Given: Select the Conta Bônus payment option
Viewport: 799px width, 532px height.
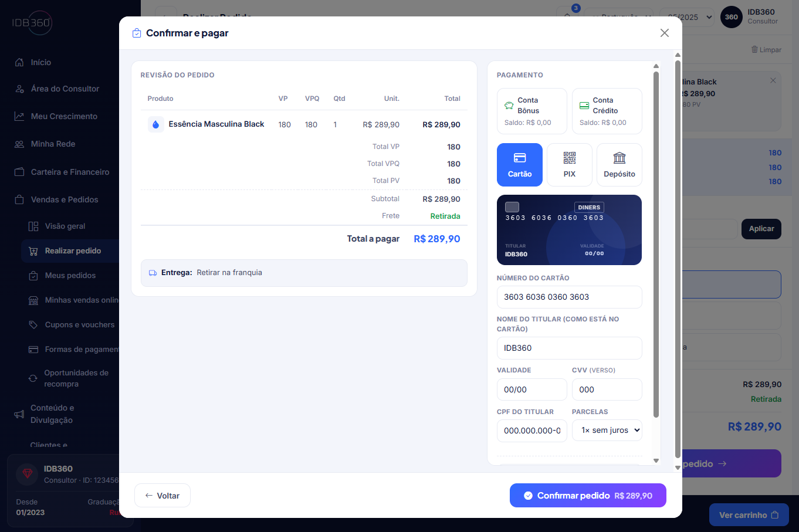Looking at the screenshot, I should (x=532, y=111).
